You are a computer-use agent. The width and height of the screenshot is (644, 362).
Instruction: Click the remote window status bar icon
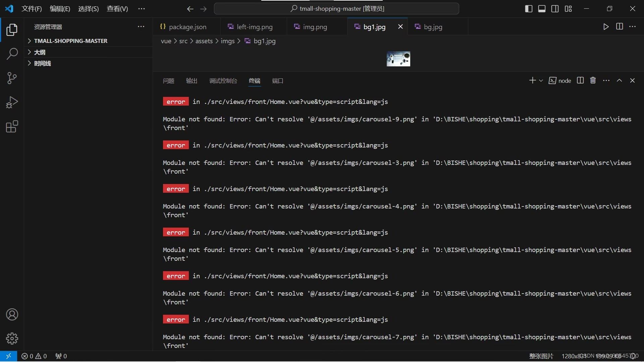pos(8,356)
